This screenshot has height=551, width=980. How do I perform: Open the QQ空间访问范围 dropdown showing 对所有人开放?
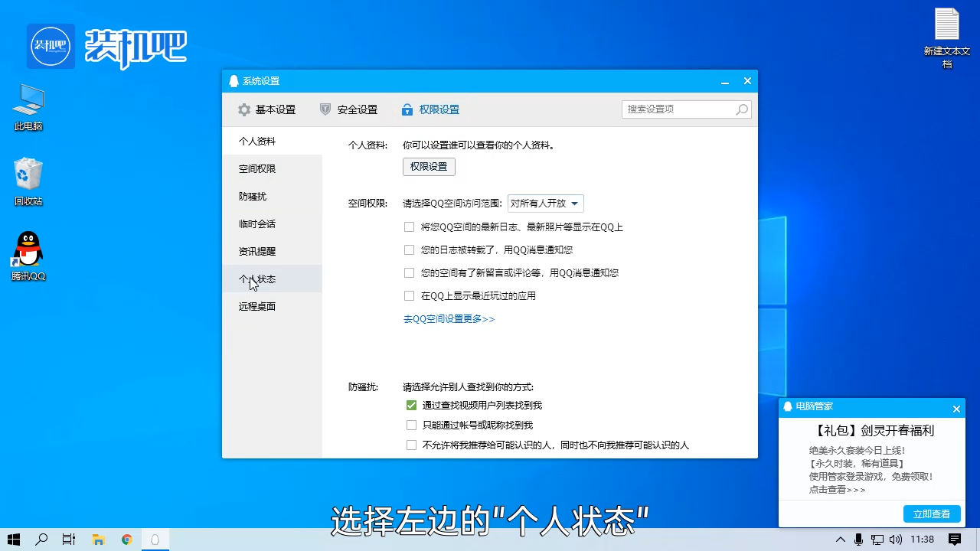(x=546, y=204)
